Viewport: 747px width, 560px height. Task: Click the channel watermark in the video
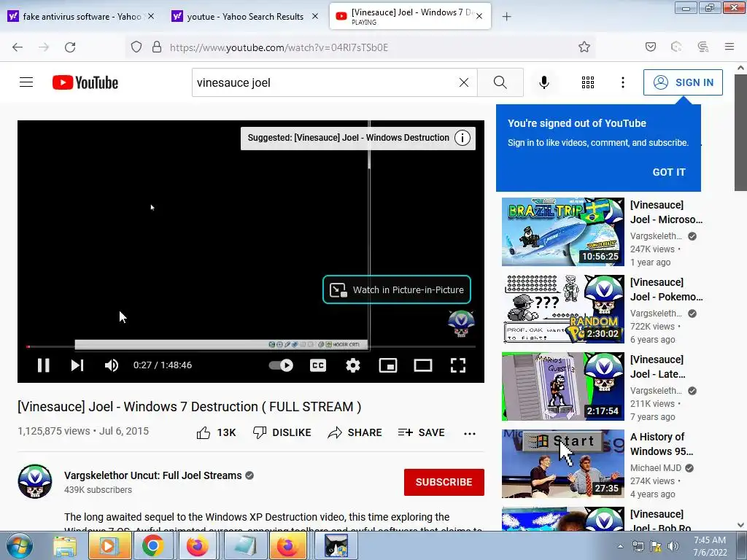[461, 323]
